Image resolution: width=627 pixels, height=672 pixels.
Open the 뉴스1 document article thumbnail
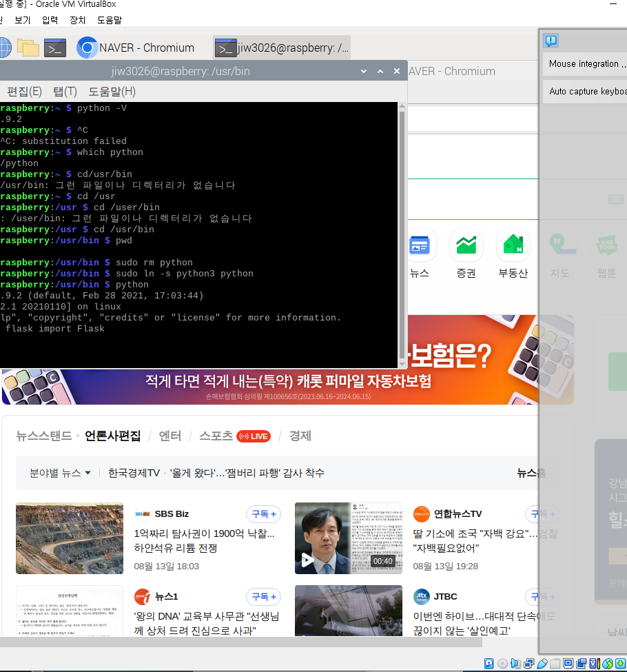tap(70, 611)
